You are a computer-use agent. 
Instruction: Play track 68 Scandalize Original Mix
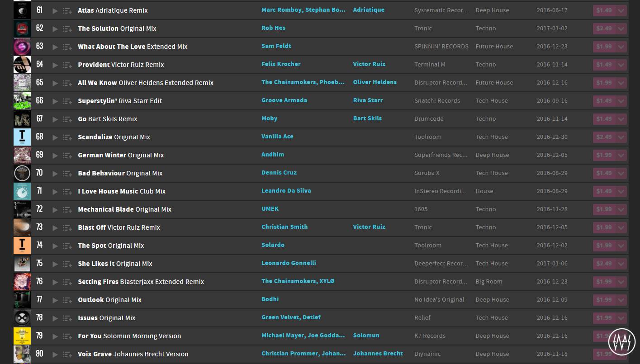point(55,137)
